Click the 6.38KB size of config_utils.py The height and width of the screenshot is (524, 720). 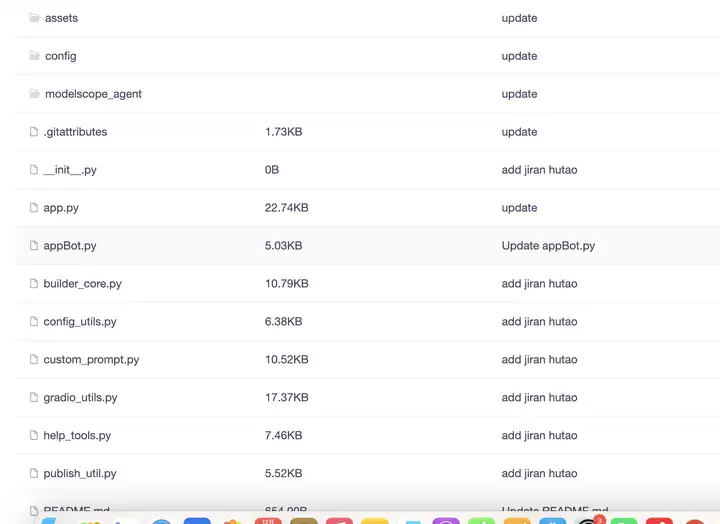pos(283,321)
